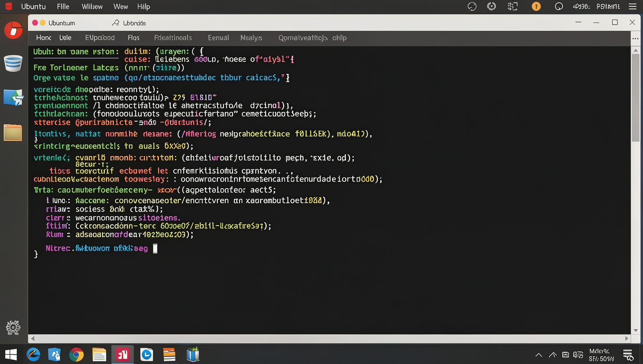Open the Wew menu in top bar
The image size is (643, 364).
[121, 6]
